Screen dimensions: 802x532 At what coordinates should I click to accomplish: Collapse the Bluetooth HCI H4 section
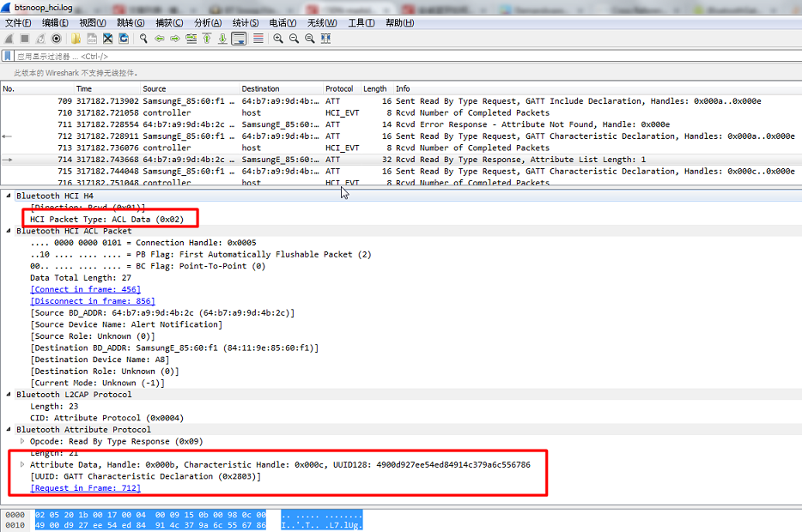(9, 196)
